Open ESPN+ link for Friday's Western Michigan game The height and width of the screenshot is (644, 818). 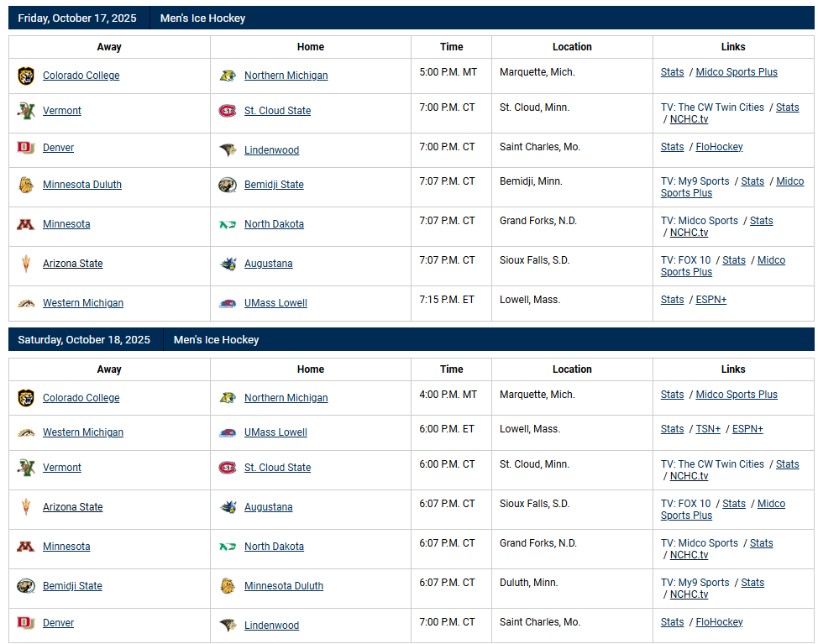coord(711,300)
